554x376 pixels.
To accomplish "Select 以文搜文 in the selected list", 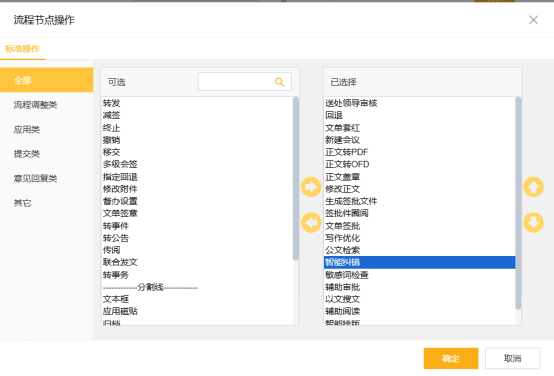I will (x=419, y=299).
